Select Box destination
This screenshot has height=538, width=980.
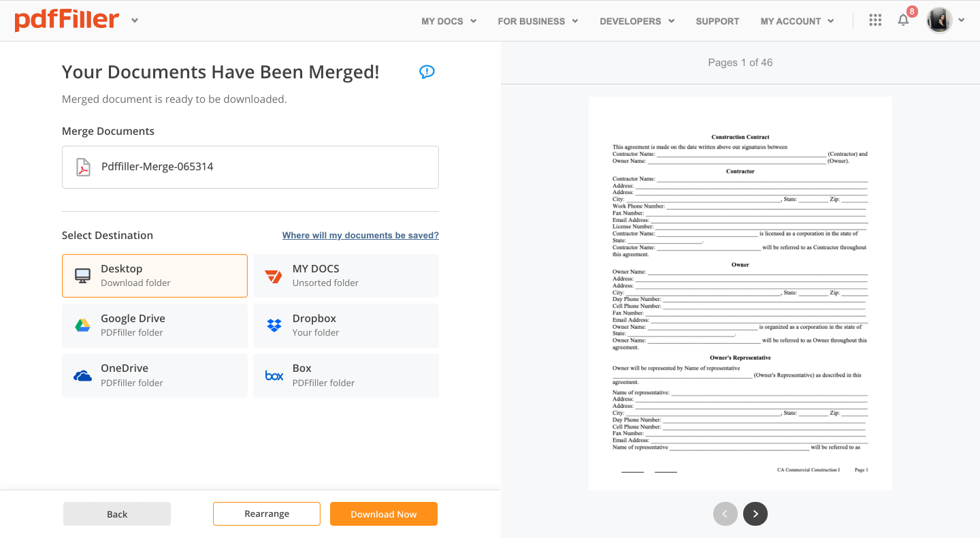tap(346, 375)
